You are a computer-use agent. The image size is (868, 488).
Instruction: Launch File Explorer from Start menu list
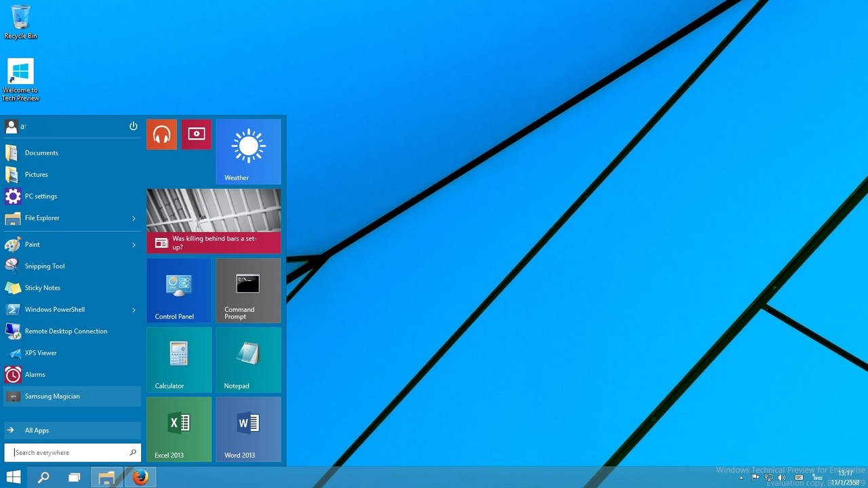point(64,218)
